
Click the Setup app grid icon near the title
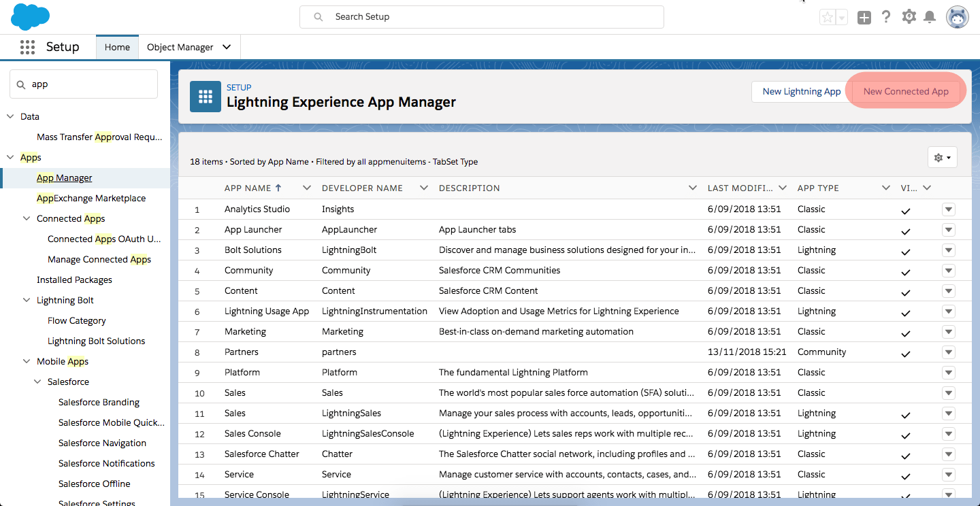205,96
